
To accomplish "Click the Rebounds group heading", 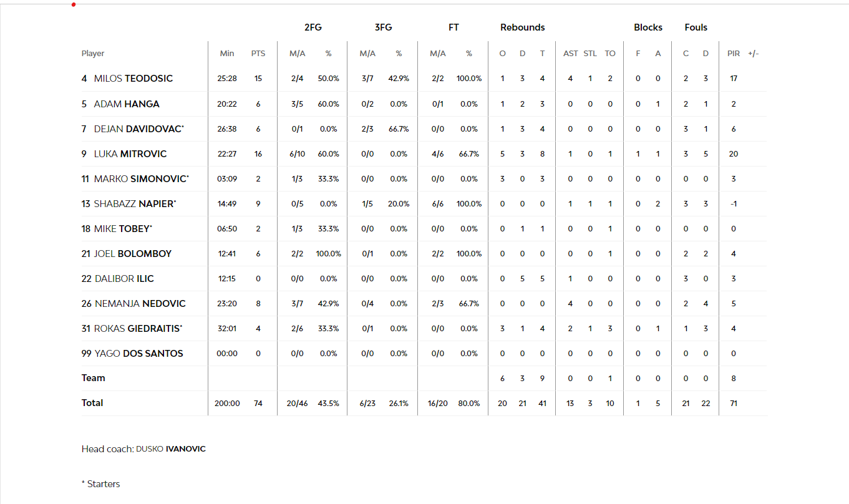I will pyautogui.click(x=522, y=27).
